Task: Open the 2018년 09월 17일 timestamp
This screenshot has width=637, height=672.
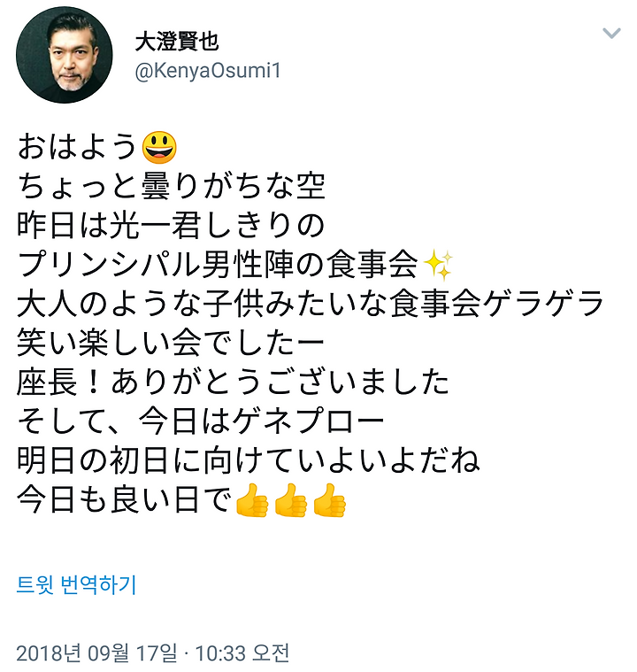Action: tap(152, 653)
